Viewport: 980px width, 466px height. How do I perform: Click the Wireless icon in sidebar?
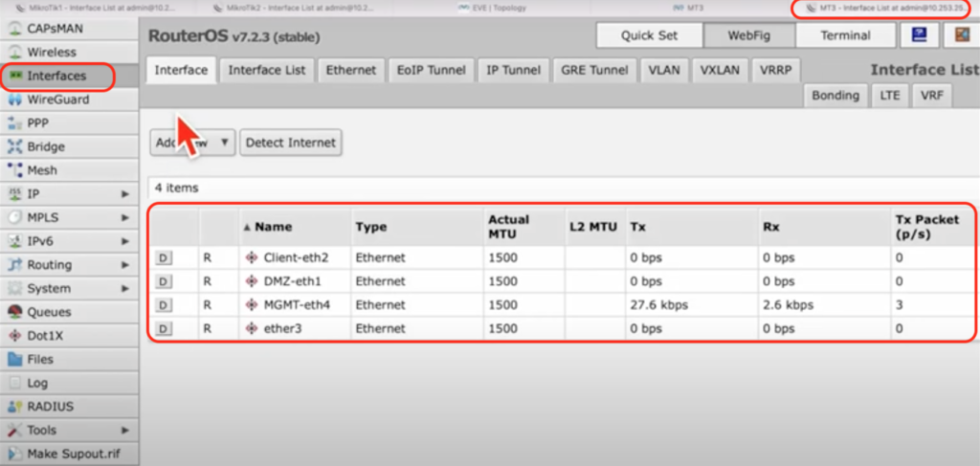click(14, 53)
